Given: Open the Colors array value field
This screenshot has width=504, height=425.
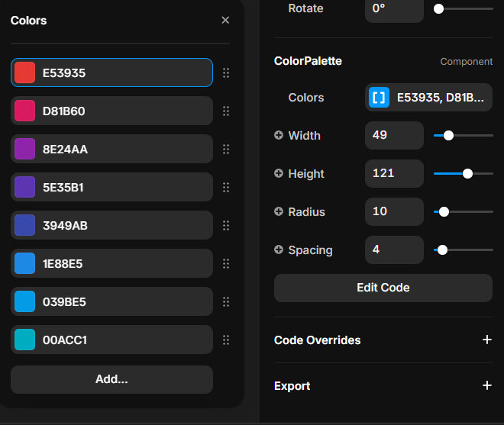Looking at the screenshot, I should [439, 98].
